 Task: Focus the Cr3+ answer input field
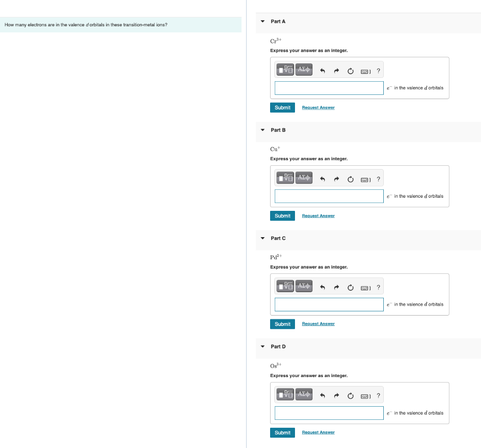tap(329, 88)
